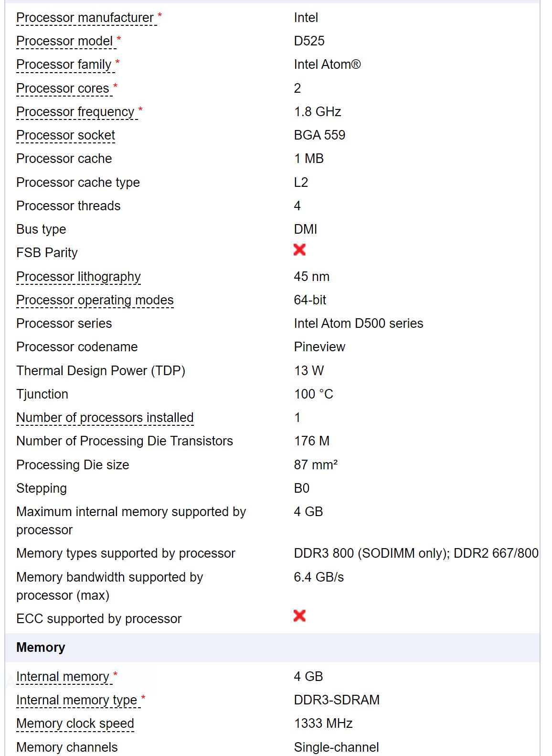Select the D525 processor model value
This screenshot has width=552, height=756.
[x=309, y=41]
